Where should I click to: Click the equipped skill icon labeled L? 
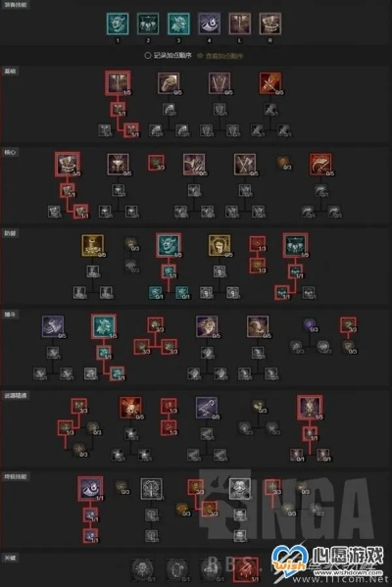click(x=240, y=24)
